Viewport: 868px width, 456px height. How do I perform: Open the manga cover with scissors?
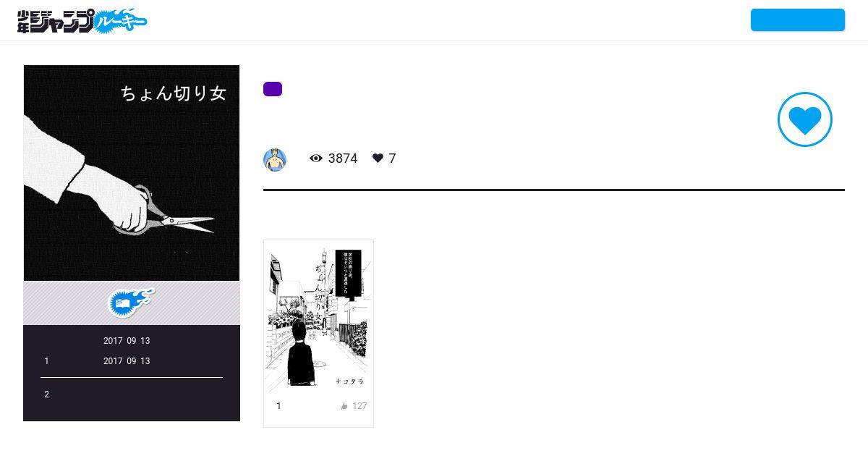click(132, 173)
